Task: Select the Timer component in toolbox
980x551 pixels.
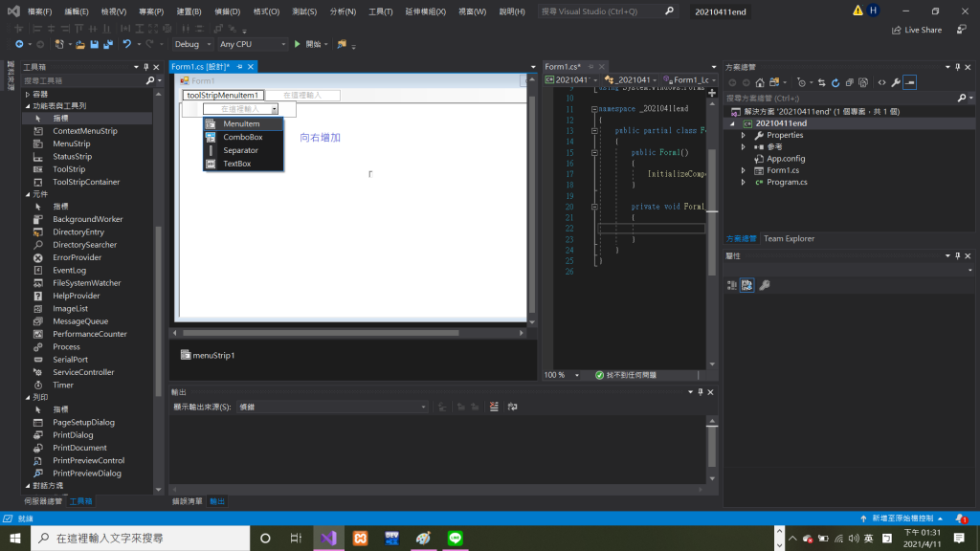Action: click(x=62, y=385)
